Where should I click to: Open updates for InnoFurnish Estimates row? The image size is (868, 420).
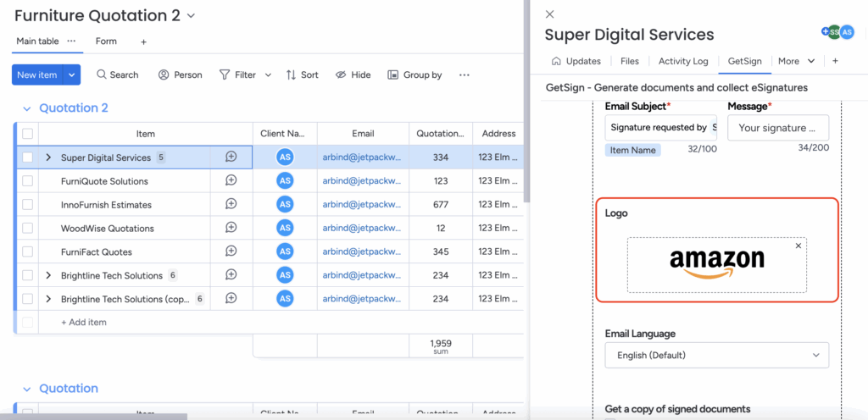tap(231, 204)
